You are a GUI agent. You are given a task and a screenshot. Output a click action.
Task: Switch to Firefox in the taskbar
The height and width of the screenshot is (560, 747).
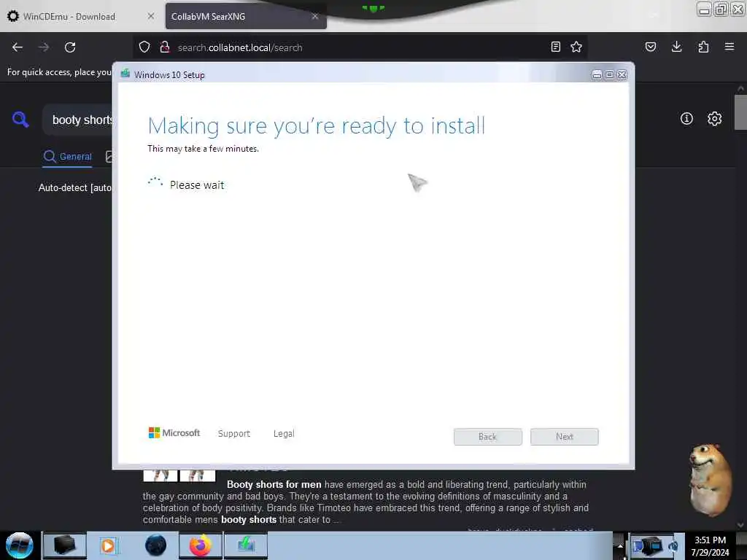(201, 545)
